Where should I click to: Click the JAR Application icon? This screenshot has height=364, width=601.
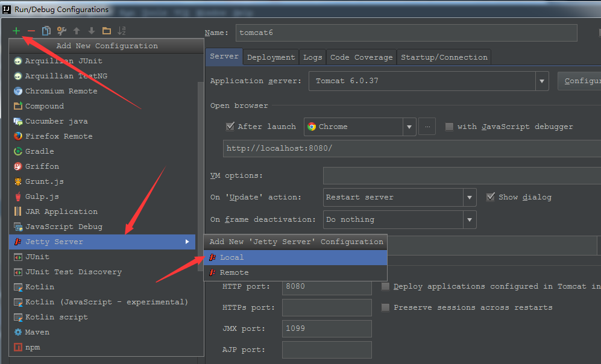coord(18,212)
